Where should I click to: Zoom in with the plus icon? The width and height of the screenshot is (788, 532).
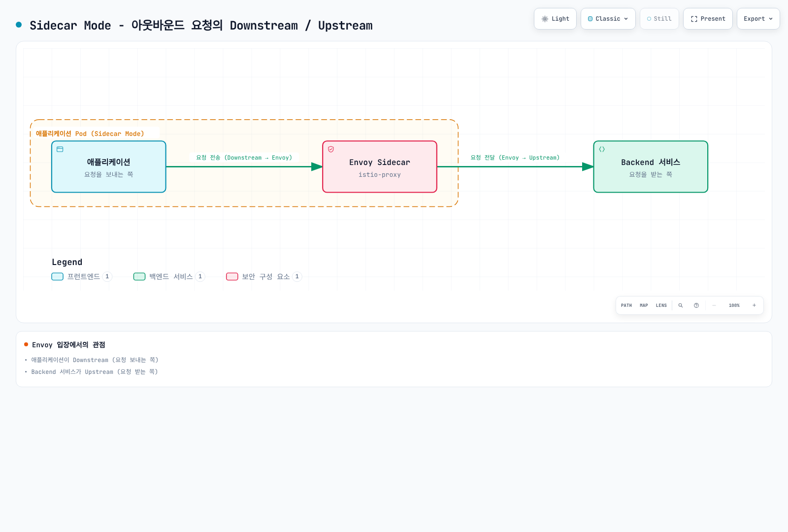point(754,305)
